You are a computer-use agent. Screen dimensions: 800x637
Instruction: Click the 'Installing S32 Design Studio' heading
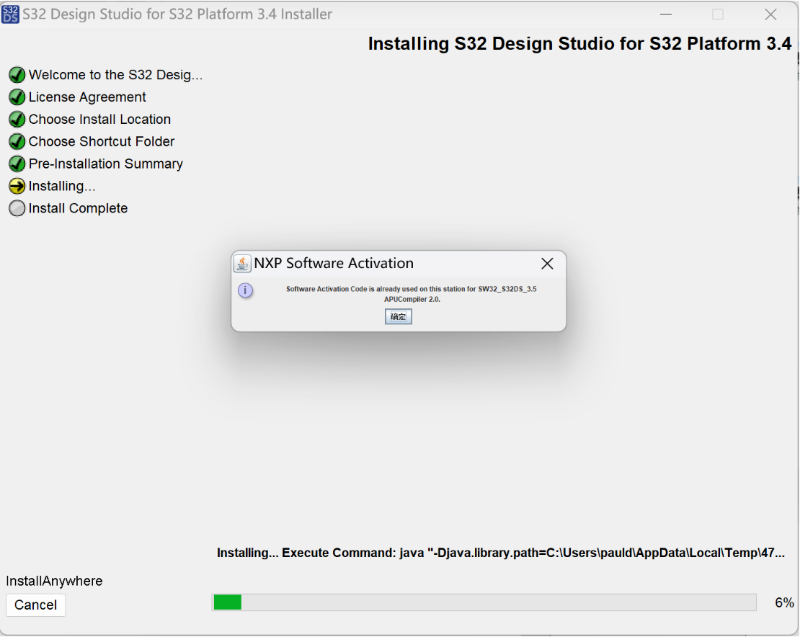pyautogui.click(x=580, y=44)
